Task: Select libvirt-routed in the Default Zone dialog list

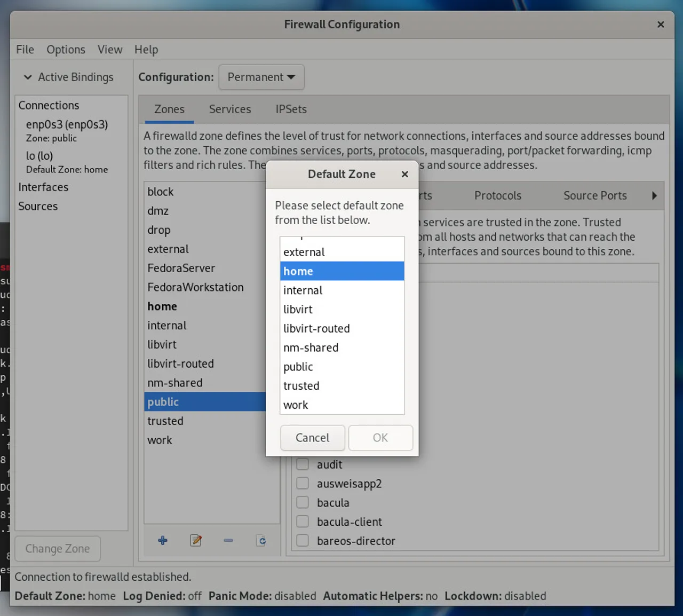Action: coord(342,329)
